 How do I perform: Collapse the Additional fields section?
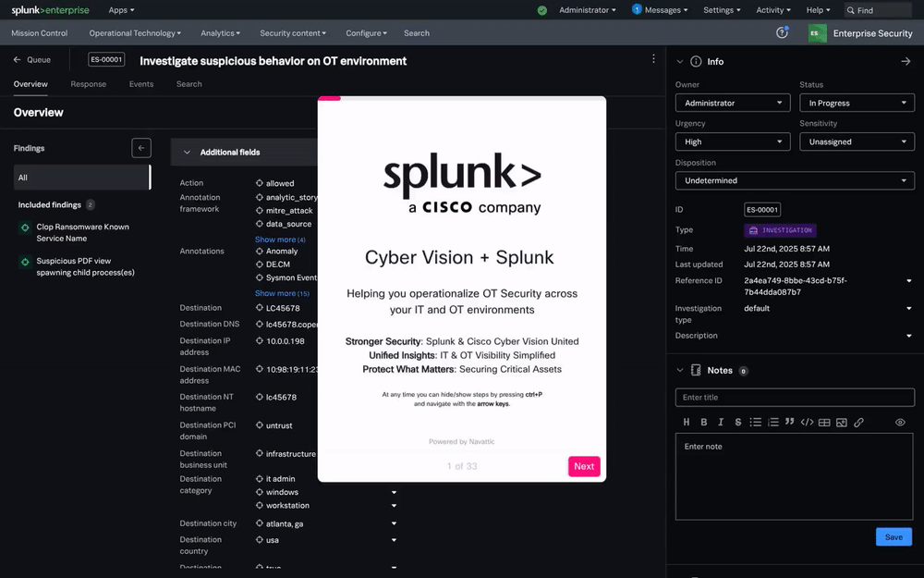[187, 153]
